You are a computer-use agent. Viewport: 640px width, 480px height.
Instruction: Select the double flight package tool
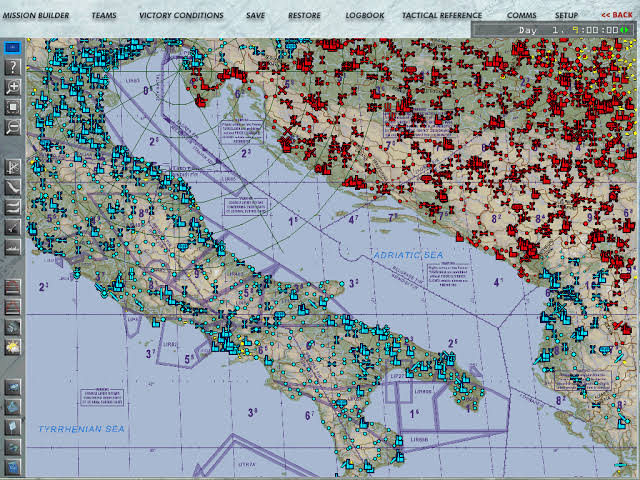click(x=13, y=207)
